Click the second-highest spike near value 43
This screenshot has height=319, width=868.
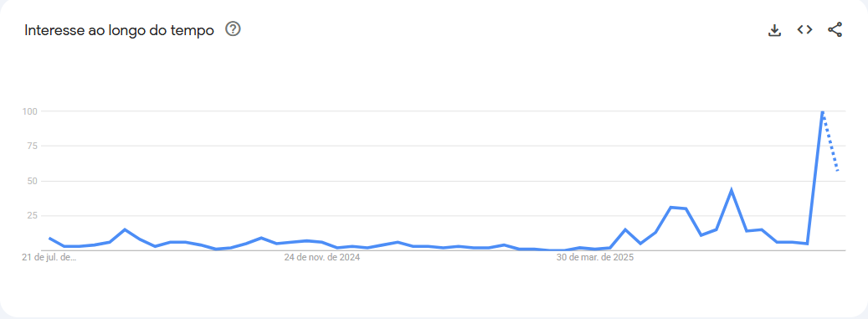click(732, 190)
